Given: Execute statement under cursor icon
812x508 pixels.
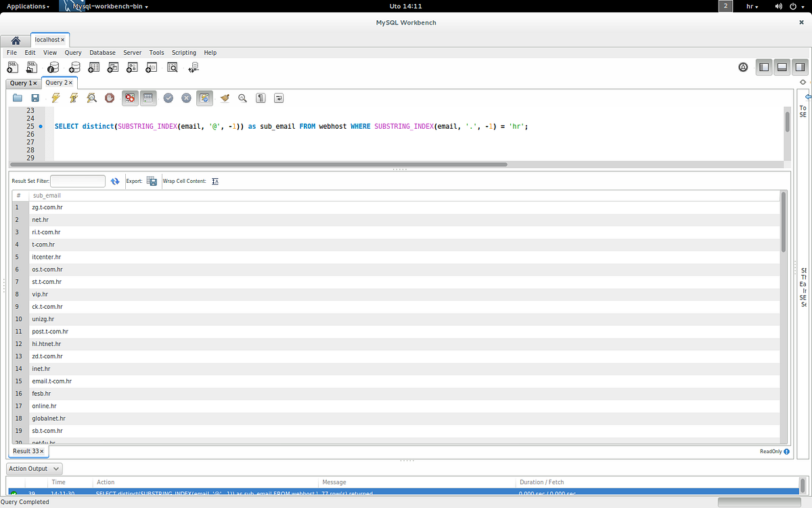Looking at the screenshot, I should point(73,98).
